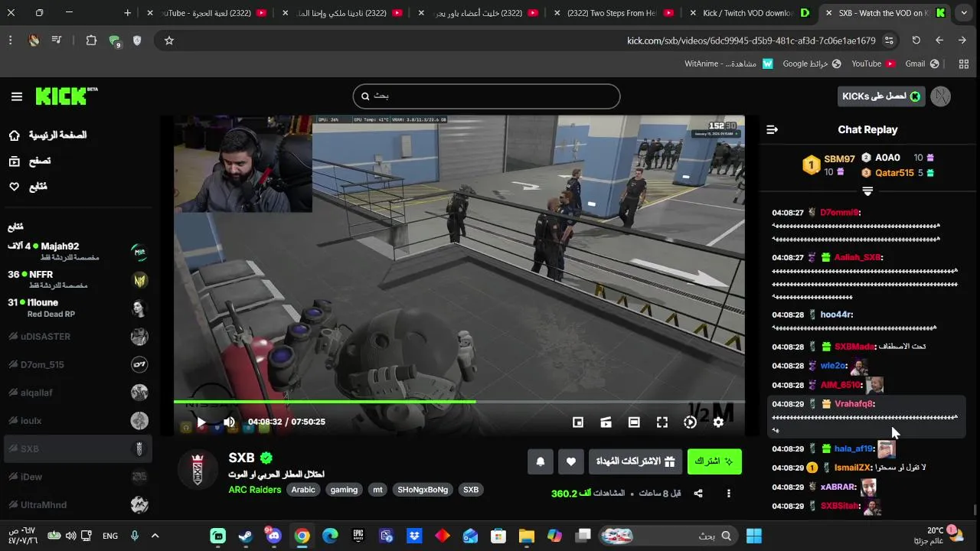Open user profile avatar menu
Image resolution: width=980 pixels, height=551 pixels.
point(941,96)
